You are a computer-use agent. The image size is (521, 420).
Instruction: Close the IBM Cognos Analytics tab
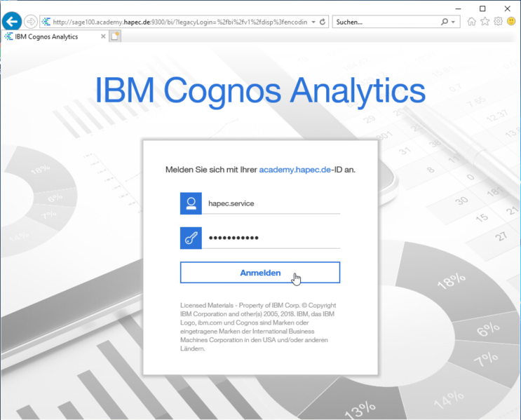(x=104, y=36)
